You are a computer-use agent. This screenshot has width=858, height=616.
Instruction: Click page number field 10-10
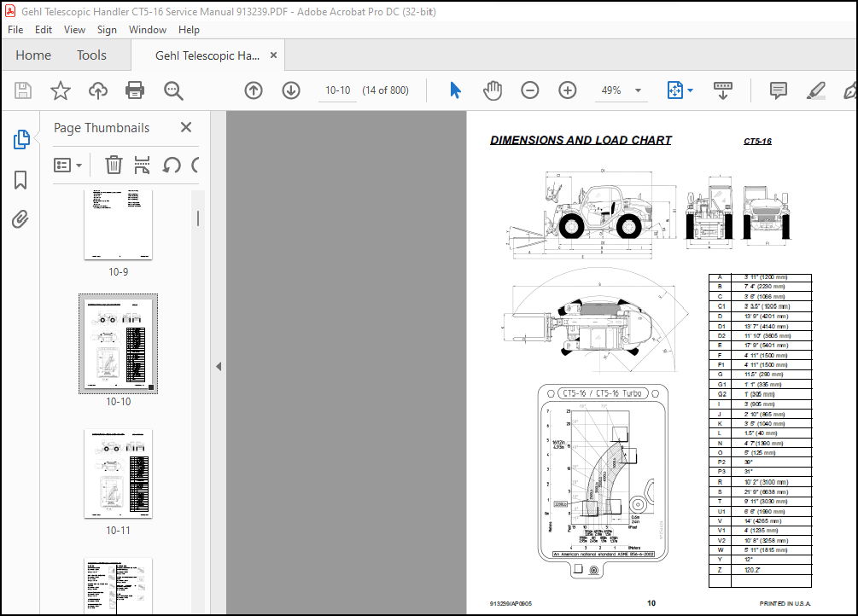coord(337,90)
